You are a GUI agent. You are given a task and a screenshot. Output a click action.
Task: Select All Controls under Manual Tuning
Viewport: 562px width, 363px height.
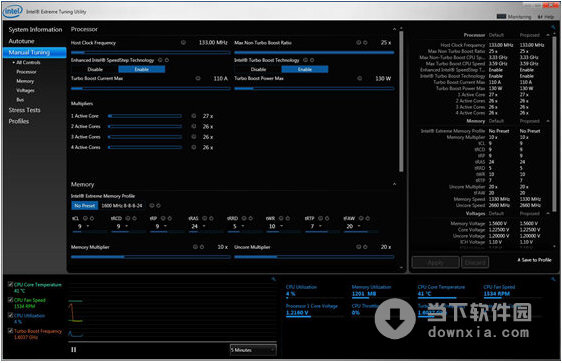[x=28, y=62]
